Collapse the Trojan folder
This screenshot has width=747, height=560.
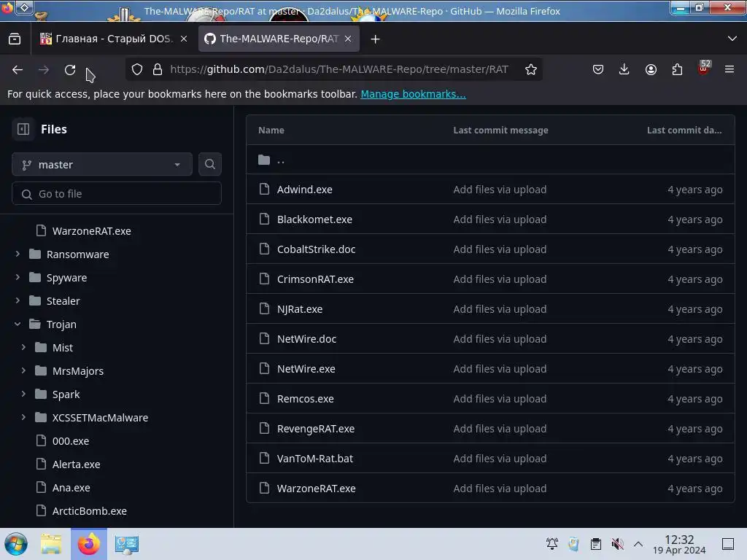click(x=18, y=324)
